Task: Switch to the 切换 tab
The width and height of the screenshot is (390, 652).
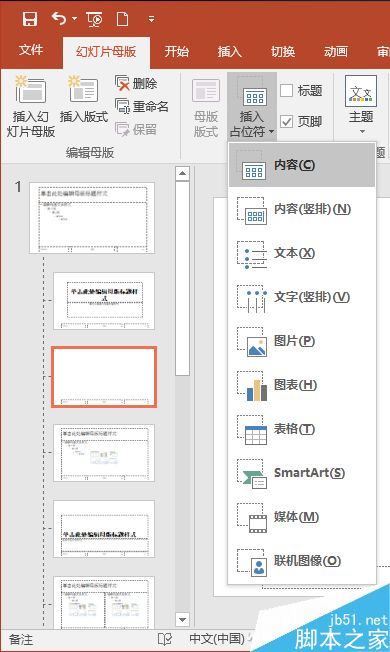Action: 283,52
